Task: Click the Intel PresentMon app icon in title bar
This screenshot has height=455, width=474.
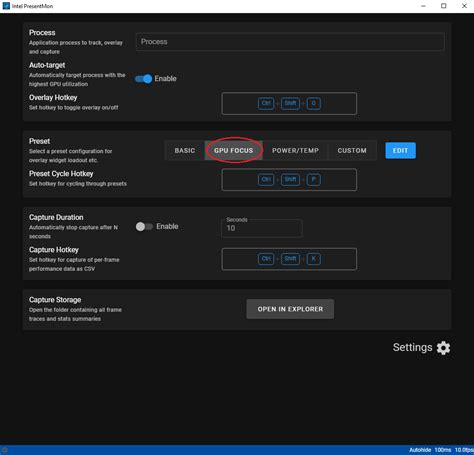Action: point(6,6)
